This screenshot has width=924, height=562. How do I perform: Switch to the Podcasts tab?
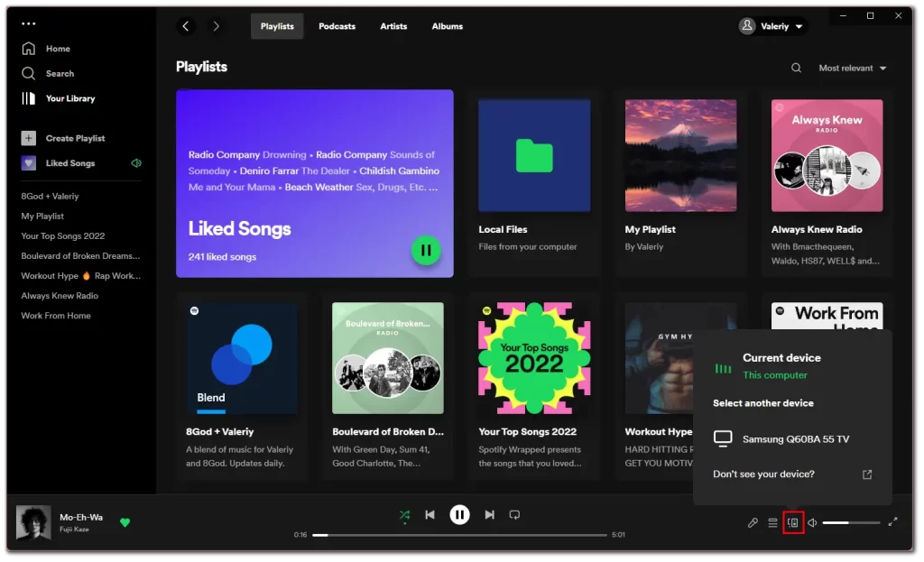[x=337, y=26]
